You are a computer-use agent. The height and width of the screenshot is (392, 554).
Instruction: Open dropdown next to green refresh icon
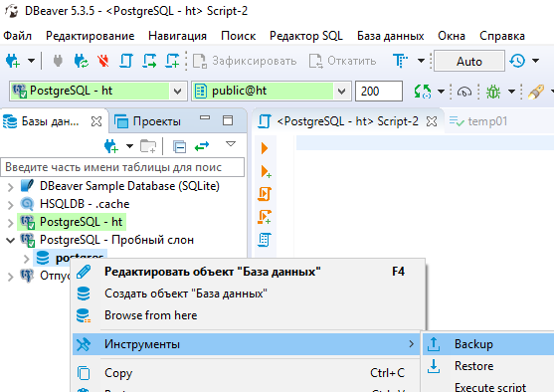click(x=441, y=92)
